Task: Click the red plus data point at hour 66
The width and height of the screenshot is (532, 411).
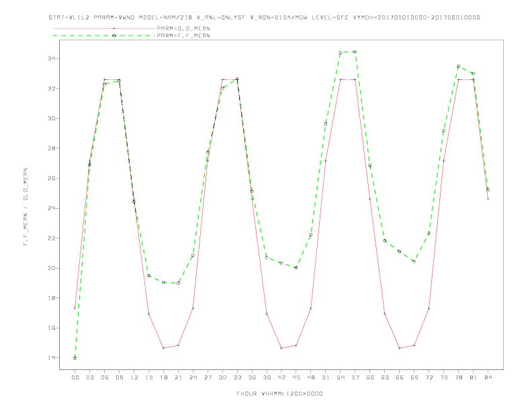Action: 400,348
